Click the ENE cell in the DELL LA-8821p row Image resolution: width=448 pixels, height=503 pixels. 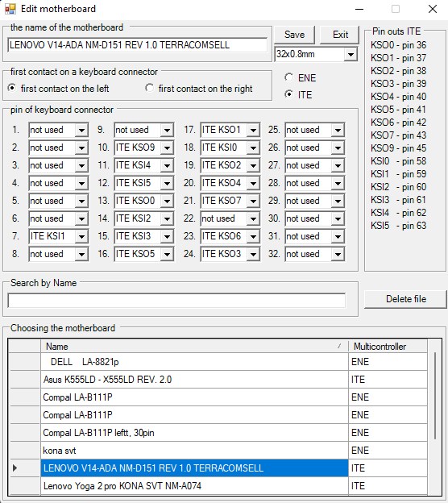388,362
